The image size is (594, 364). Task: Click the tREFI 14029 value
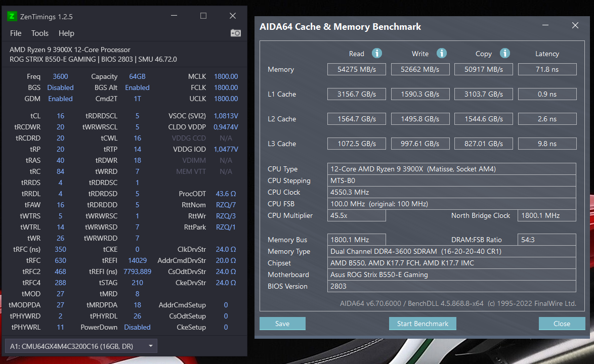tap(137, 260)
